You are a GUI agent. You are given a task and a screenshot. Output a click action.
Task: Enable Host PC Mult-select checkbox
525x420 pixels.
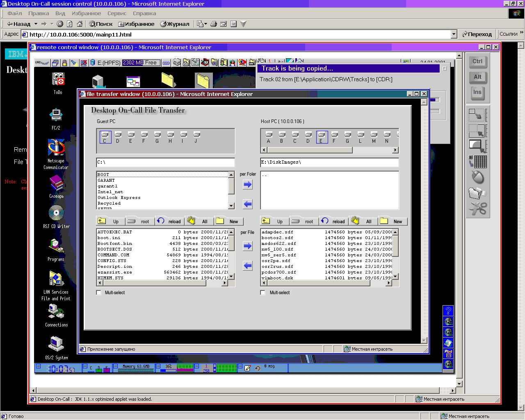(x=263, y=292)
